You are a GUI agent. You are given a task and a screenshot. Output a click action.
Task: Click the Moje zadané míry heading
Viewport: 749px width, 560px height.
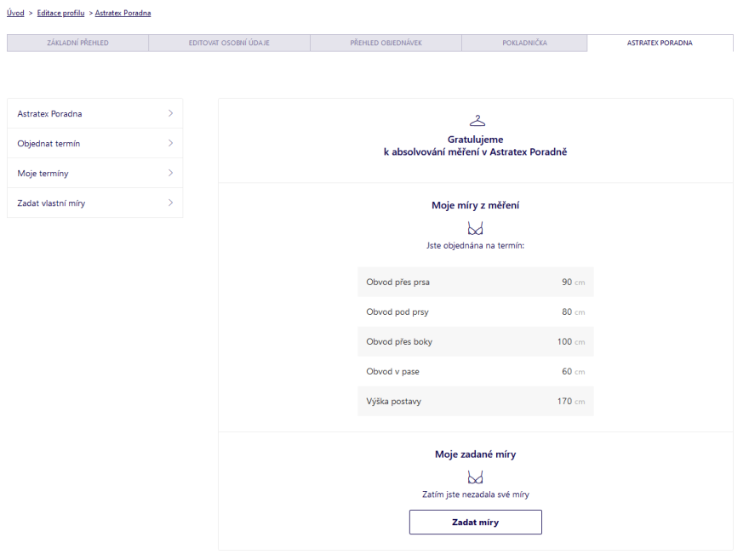[475, 454]
